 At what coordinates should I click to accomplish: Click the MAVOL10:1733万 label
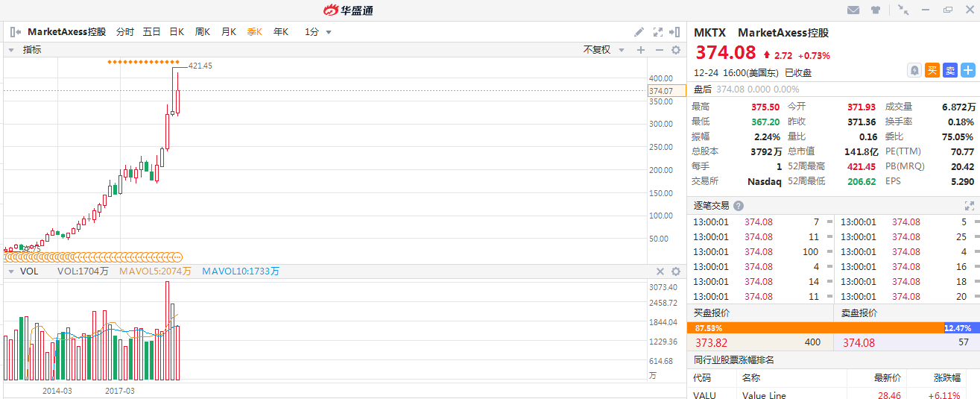click(x=241, y=271)
